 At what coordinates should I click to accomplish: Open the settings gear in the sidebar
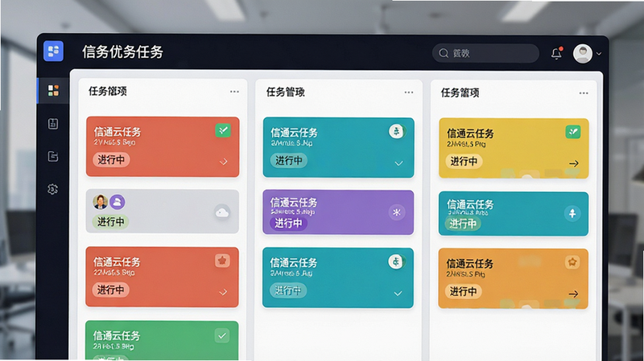[52, 189]
